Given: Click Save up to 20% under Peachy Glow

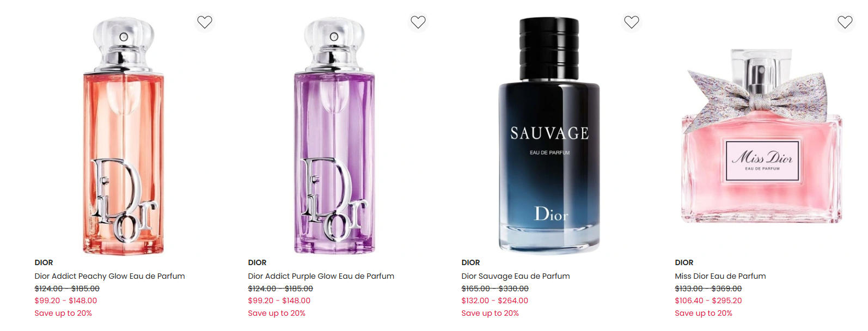Looking at the screenshot, I should point(63,313).
